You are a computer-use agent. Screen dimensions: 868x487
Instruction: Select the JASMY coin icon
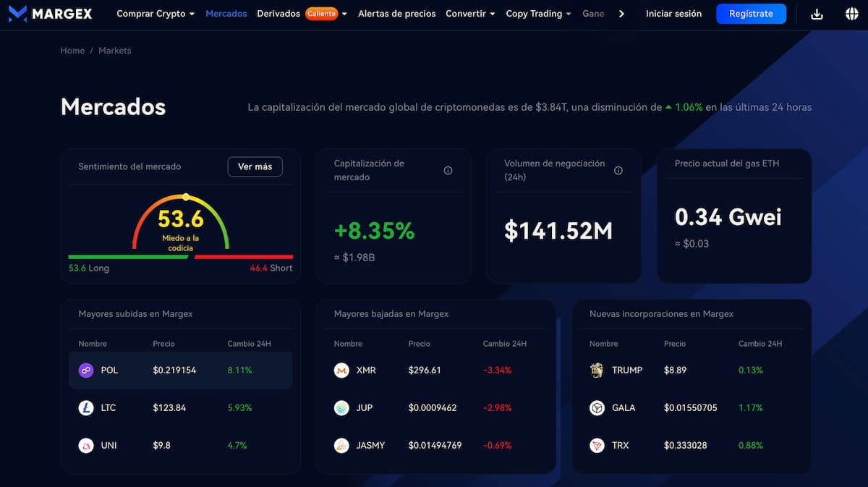pos(341,445)
